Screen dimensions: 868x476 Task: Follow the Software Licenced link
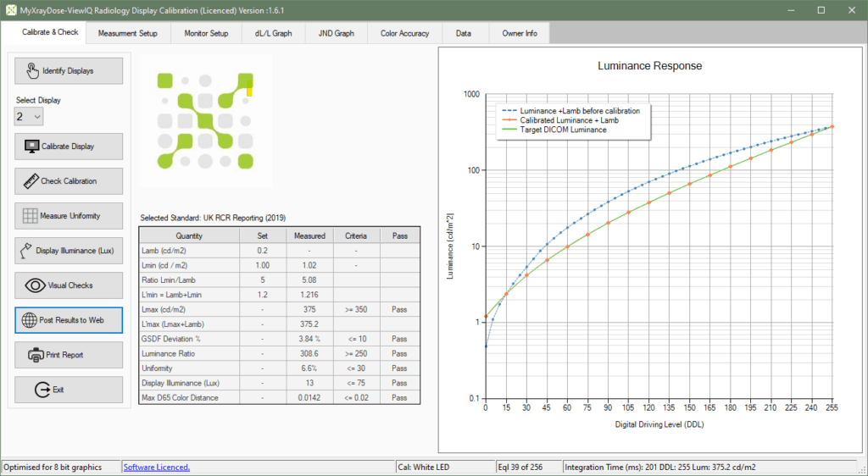[157, 468]
